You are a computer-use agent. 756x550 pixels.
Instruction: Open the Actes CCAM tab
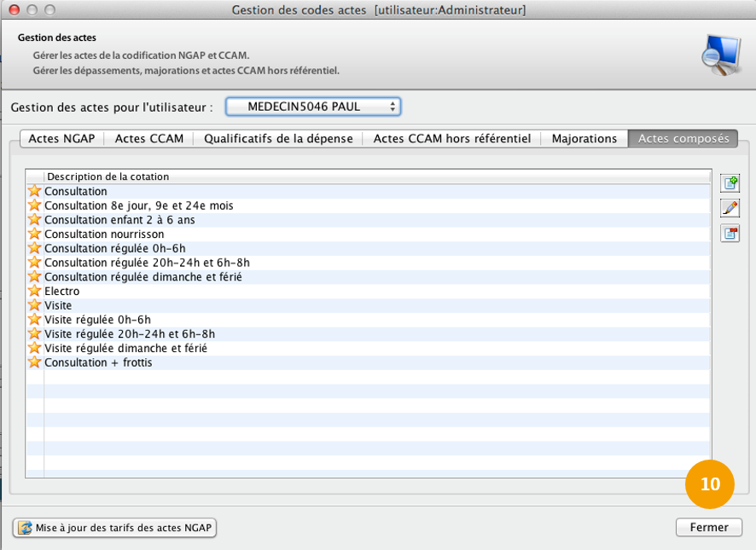tap(149, 138)
